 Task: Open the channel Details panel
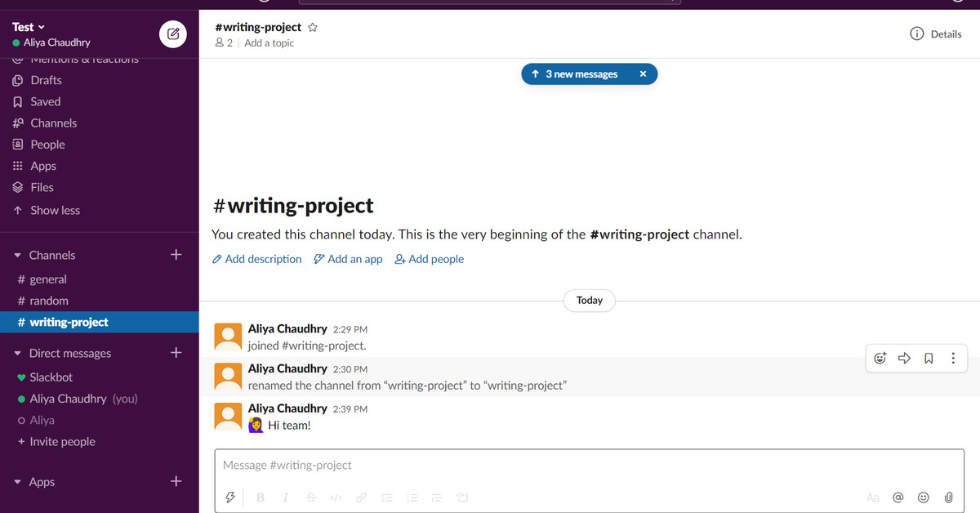936,34
